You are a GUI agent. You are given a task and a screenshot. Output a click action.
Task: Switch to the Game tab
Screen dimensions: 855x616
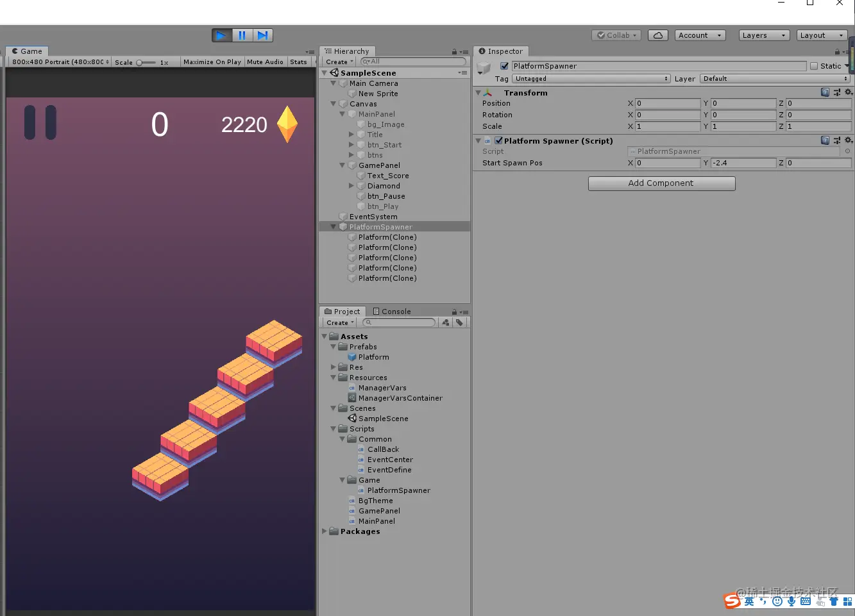pos(27,51)
